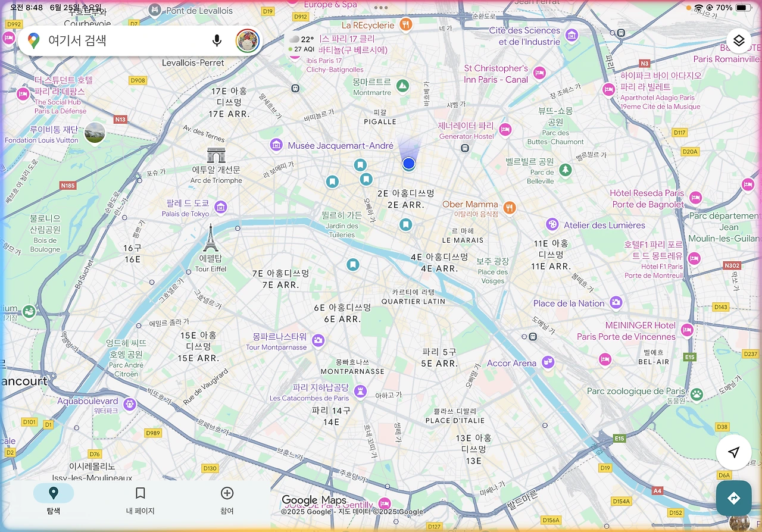Viewport: 762px width, 532px height.
Task: Tap the microphone voice search icon
Action: (217, 40)
